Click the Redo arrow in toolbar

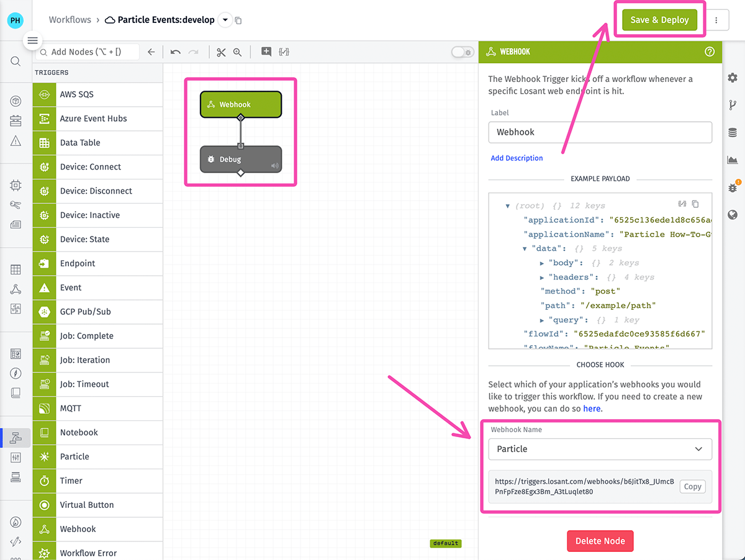[x=193, y=52]
